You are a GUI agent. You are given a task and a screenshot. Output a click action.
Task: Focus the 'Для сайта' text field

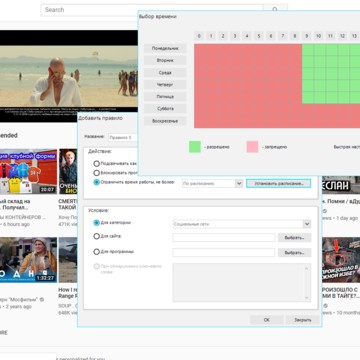[224, 237]
